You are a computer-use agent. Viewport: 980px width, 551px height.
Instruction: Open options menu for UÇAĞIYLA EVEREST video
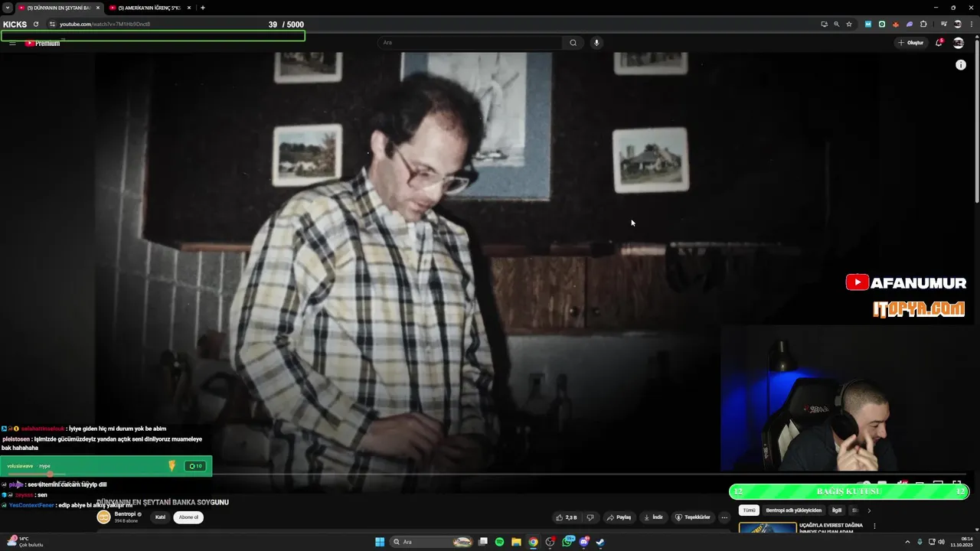(874, 527)
